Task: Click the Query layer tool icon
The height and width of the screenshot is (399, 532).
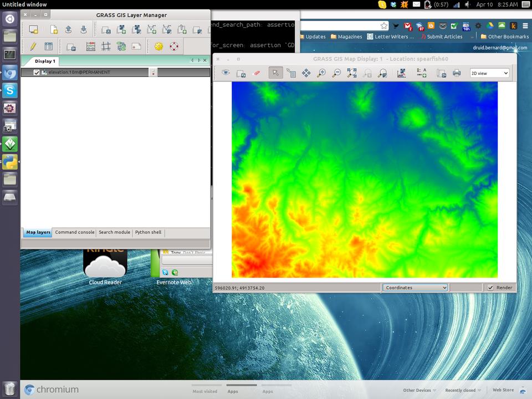Action: click(x=291, y=73)
